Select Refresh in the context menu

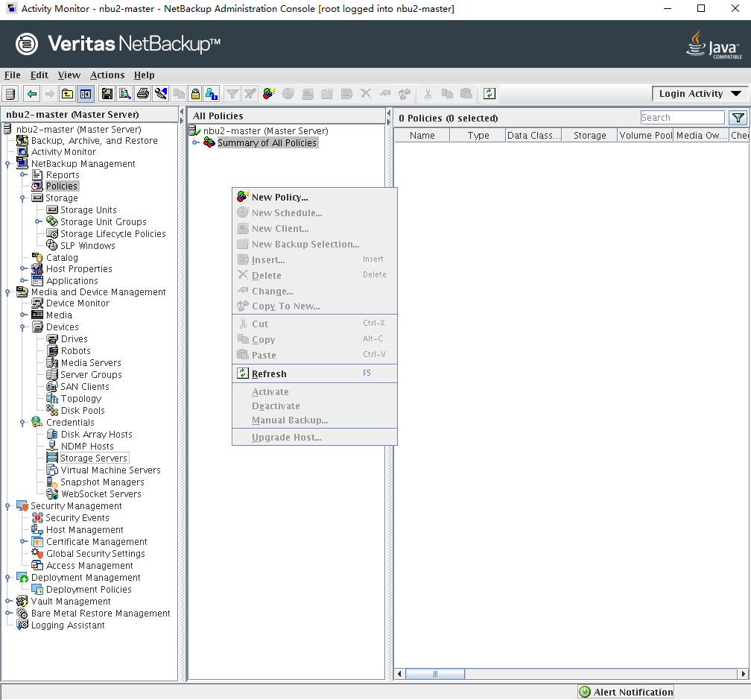click(269, 374)
